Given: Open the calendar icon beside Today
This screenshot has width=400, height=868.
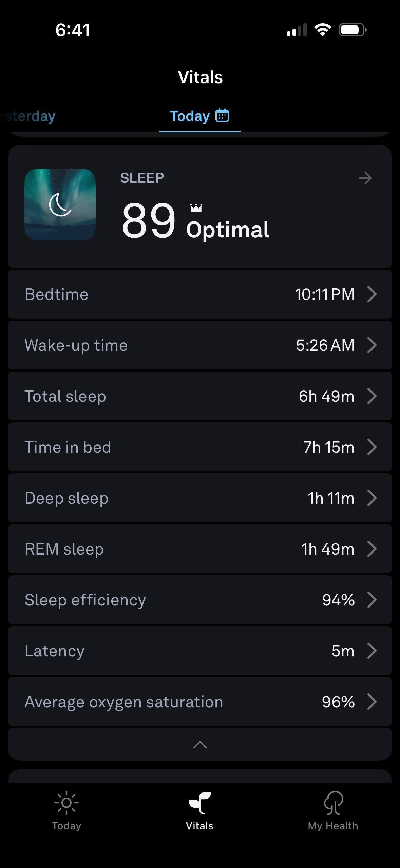Looking at the screenshot, I should tap(222, 116).
